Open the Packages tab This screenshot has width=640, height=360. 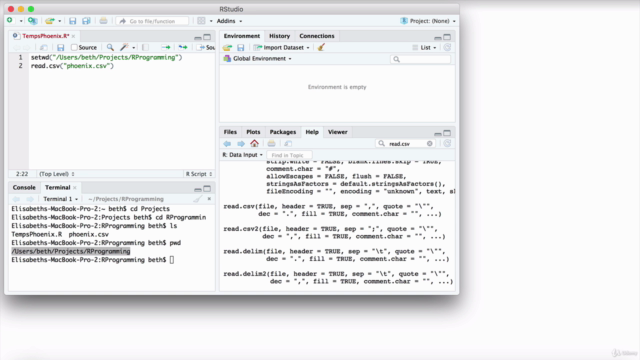(282, 132)
